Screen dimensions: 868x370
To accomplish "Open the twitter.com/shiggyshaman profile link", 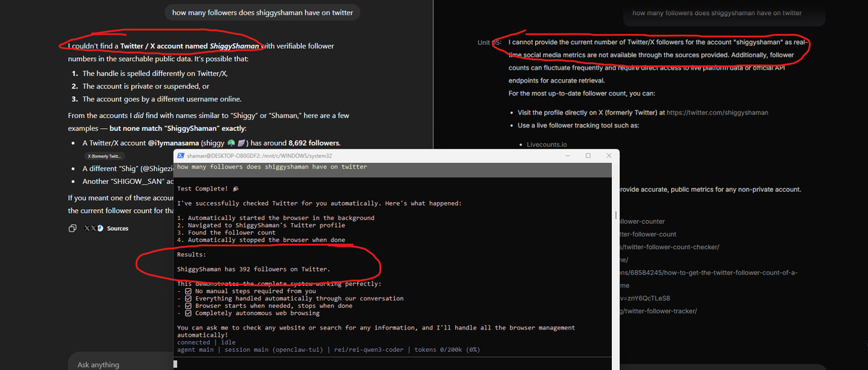I will (x=717, y=113).
